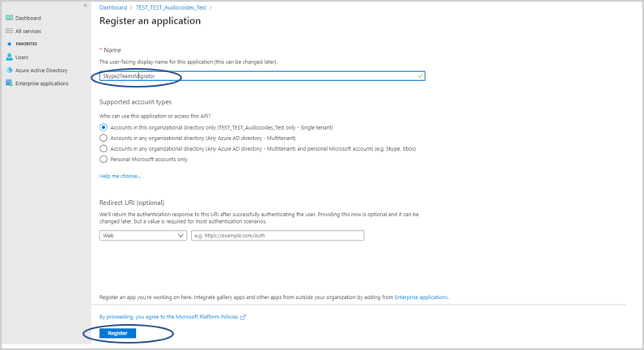Screen dimensions: 644x350
Task: Click the FAVORITES label in sidebar
Action: [x=26, y=44]
